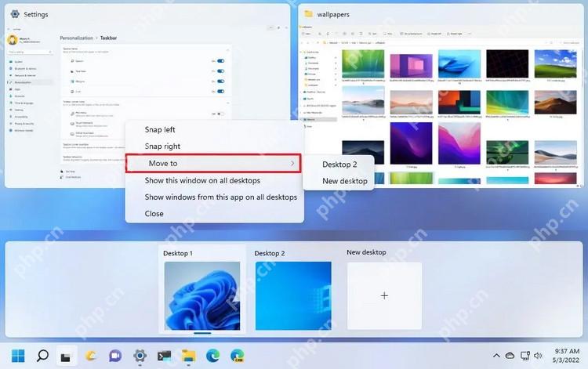Image resolution: width=588 pixels, height=369 pixels.
Task: Open the Move to submenu
Action: click(x=213, y=163)
